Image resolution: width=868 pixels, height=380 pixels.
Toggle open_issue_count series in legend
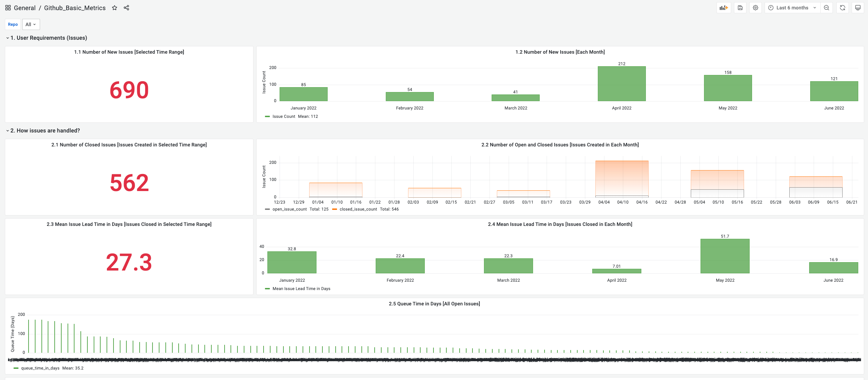tap(289, 209)
